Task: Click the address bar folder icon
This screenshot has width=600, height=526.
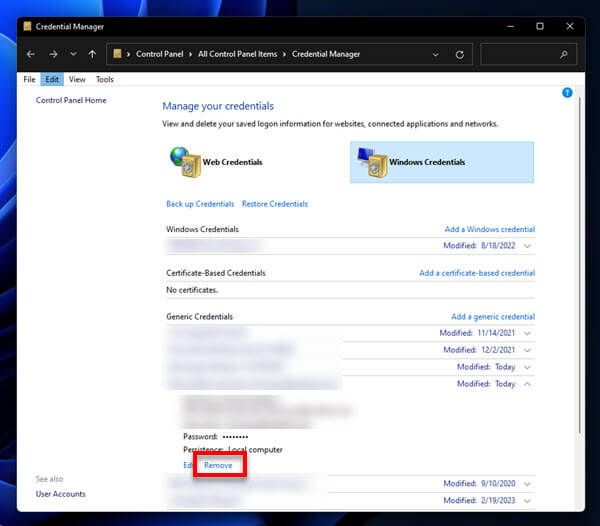Action: pyautogui.click(x=117, y=54)
